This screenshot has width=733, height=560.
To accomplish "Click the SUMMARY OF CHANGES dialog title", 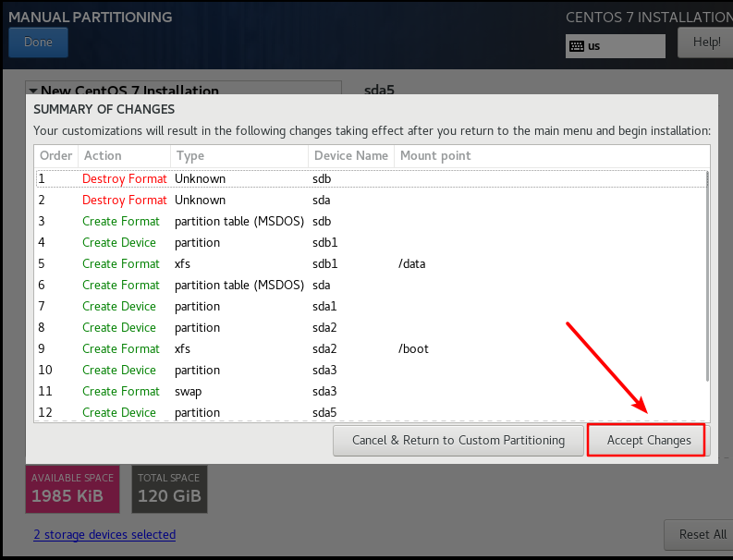I will tap(104, 109).
